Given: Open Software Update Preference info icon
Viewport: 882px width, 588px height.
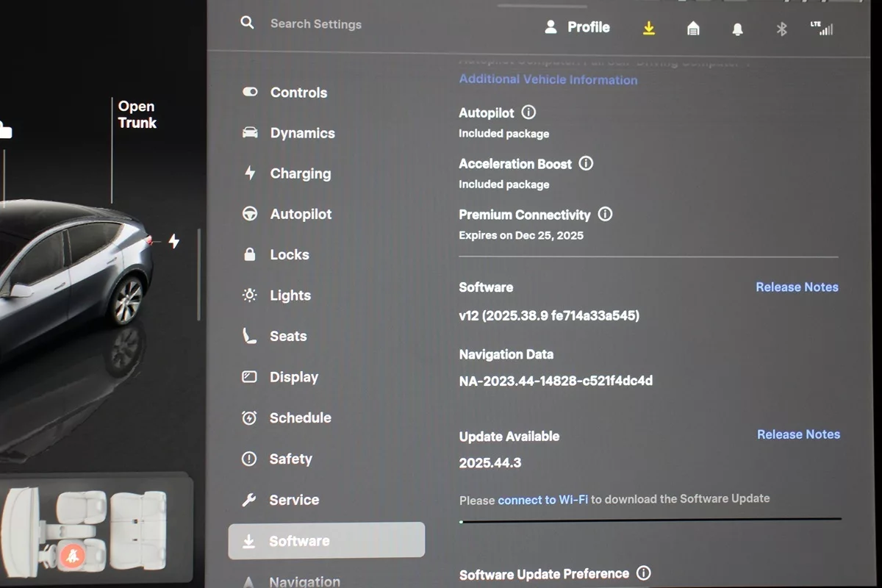Looking at the screenshot, I should (643, 573).
